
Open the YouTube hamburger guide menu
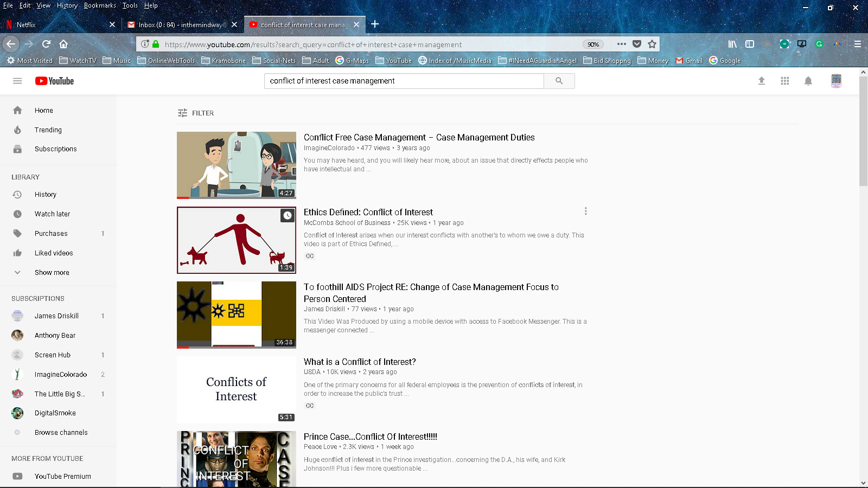[17, 81]
